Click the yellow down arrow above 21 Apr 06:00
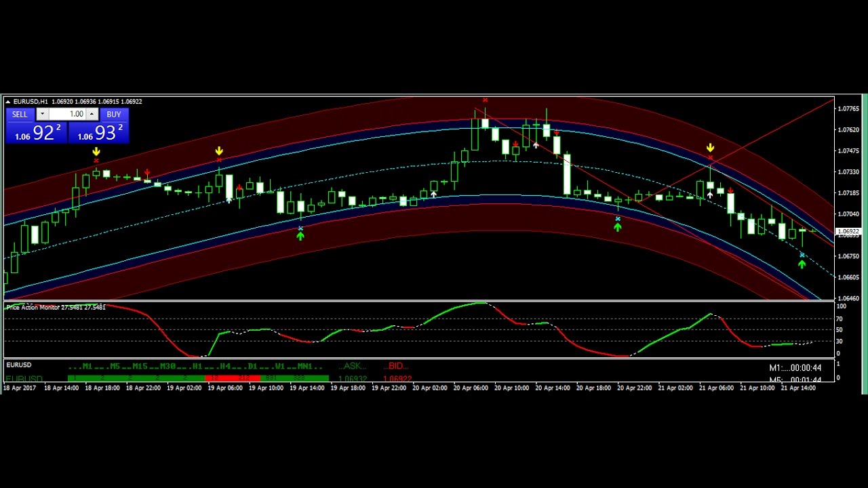 (710, 148)
